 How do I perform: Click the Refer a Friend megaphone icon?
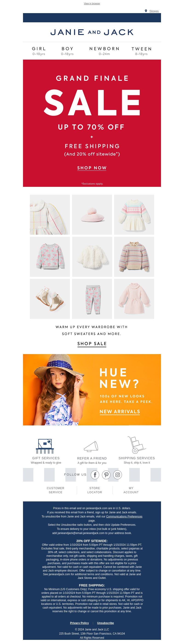tap(91, 447)
